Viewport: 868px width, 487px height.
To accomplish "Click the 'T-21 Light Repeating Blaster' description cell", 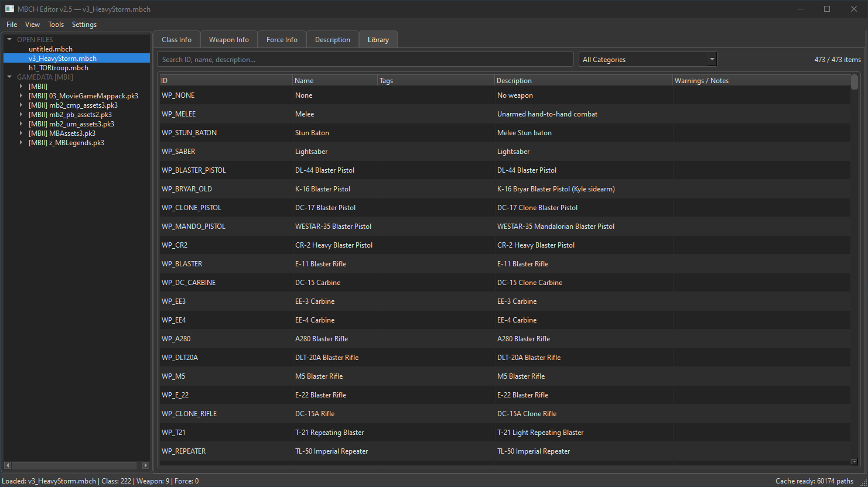I will coord(584,433).
